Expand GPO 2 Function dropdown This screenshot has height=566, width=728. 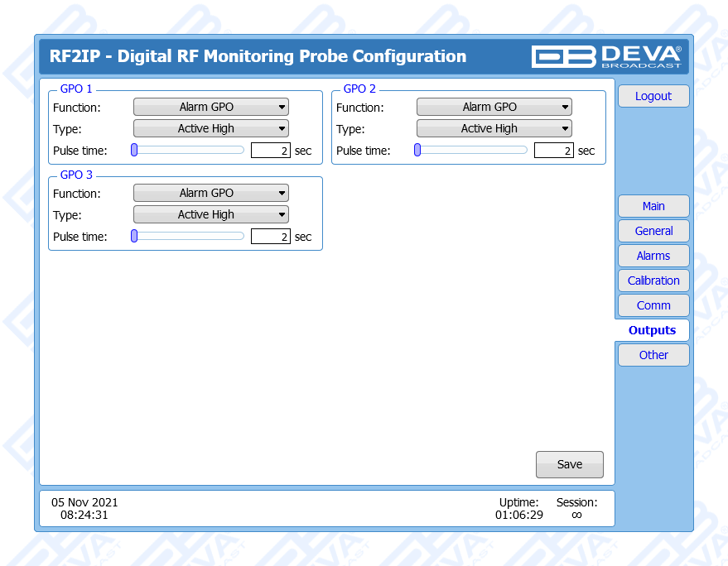coord(494,107)
